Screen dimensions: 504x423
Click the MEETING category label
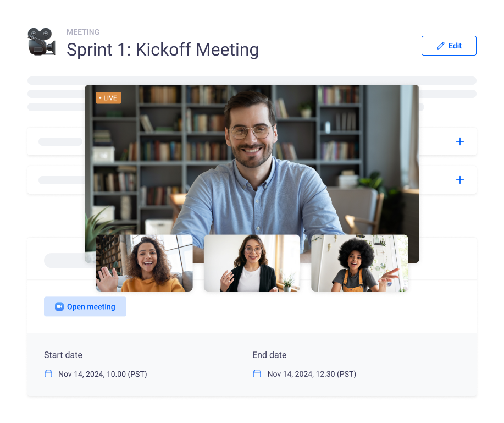coord(83,32)
